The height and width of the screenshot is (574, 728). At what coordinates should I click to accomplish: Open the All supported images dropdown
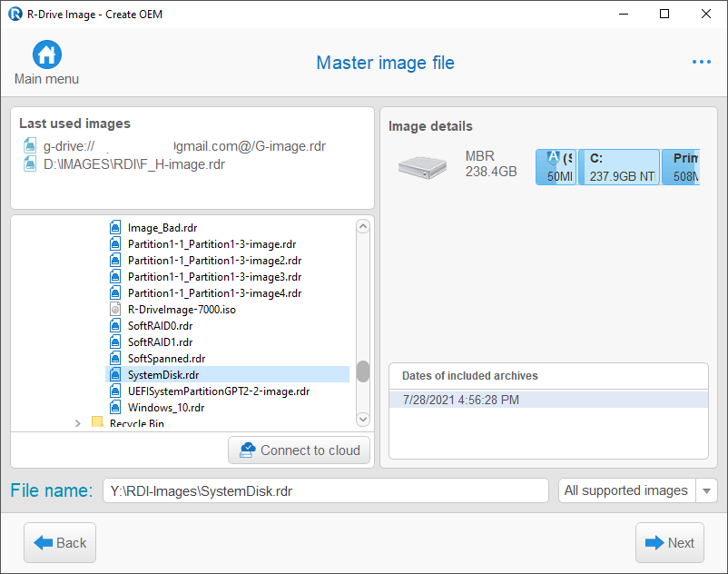(x=706, y=490)
